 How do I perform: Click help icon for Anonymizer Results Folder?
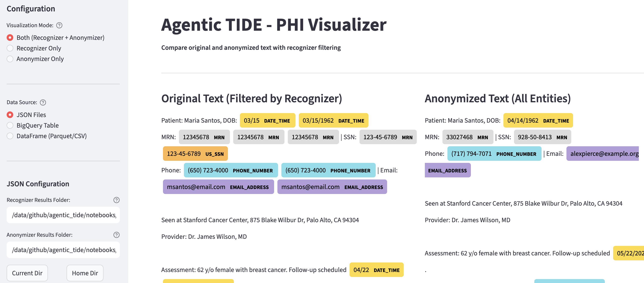point(116,235)
